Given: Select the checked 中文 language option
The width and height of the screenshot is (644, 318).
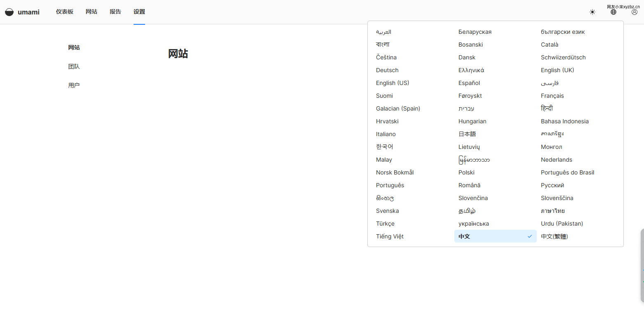Looking at the screenshot, I should (x=496, y=236).
